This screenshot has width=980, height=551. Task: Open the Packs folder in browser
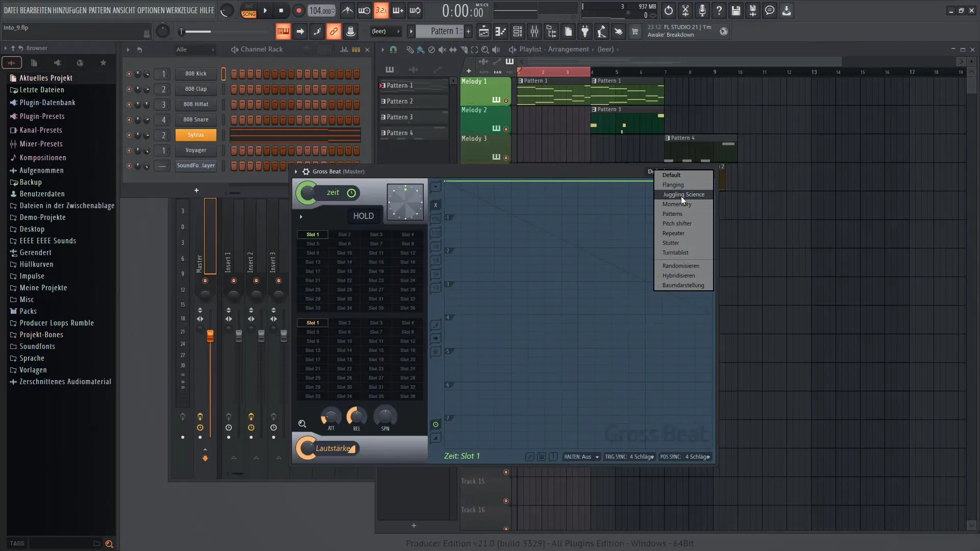pos(28,311)
